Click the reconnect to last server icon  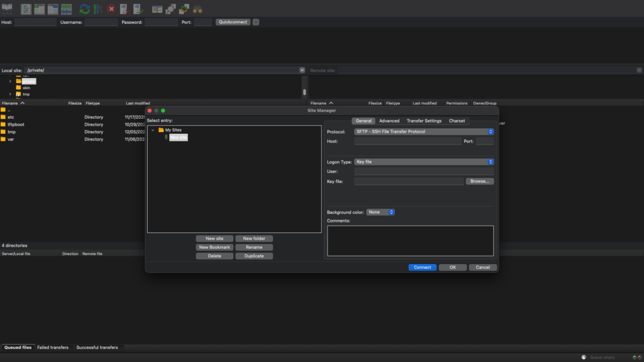[138, 9]
